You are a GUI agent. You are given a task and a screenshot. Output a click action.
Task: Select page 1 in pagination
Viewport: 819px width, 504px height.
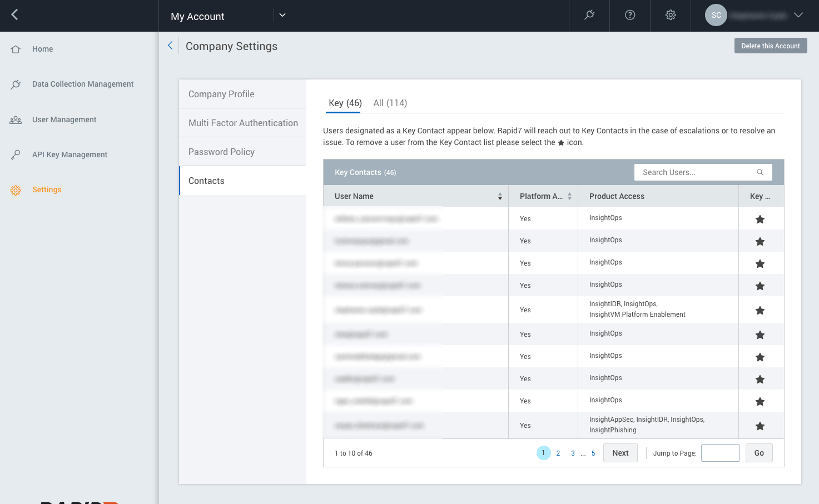[x=543, y=453]
